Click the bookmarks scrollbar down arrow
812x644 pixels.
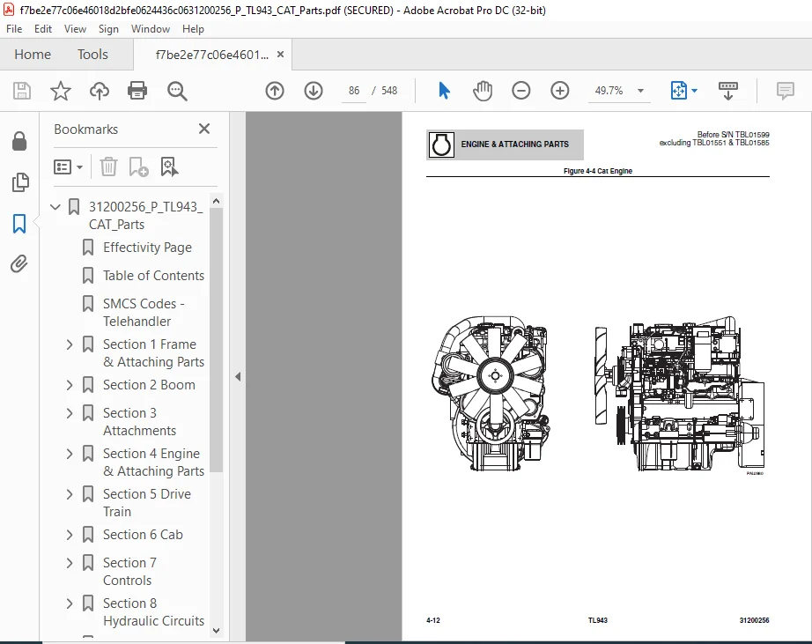click(217, 631)
